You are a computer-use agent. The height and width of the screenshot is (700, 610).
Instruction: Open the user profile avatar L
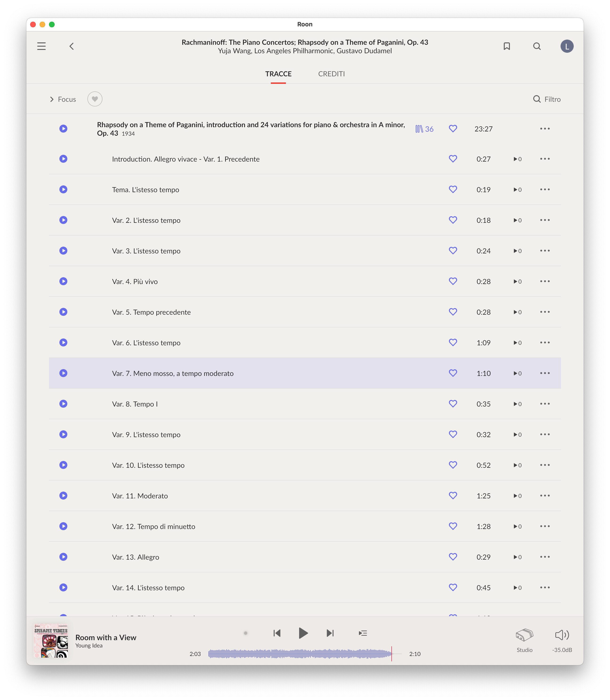pyautogui.click(x=567, y=46)
